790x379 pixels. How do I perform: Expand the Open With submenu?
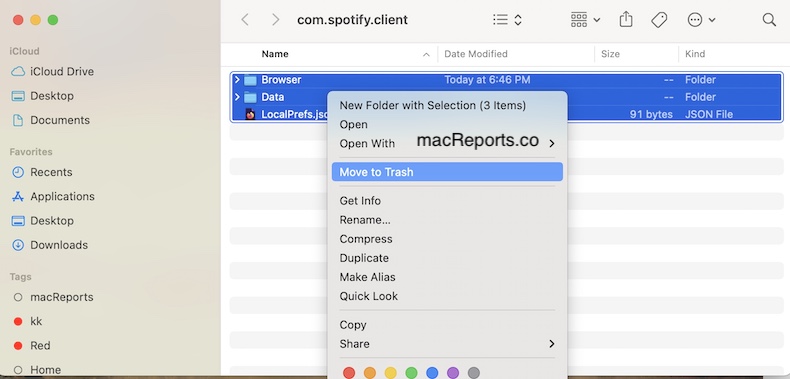(447, 144)
